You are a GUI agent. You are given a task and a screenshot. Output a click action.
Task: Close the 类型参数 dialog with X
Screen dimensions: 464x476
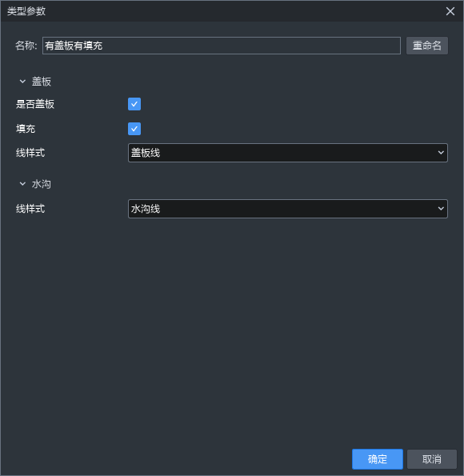click(450, 11)
